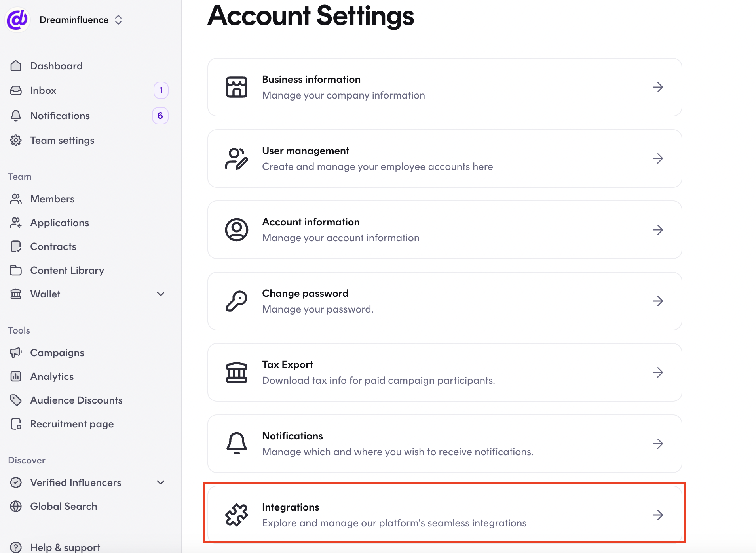Open the Change password arrow

[x=658, y=301]
